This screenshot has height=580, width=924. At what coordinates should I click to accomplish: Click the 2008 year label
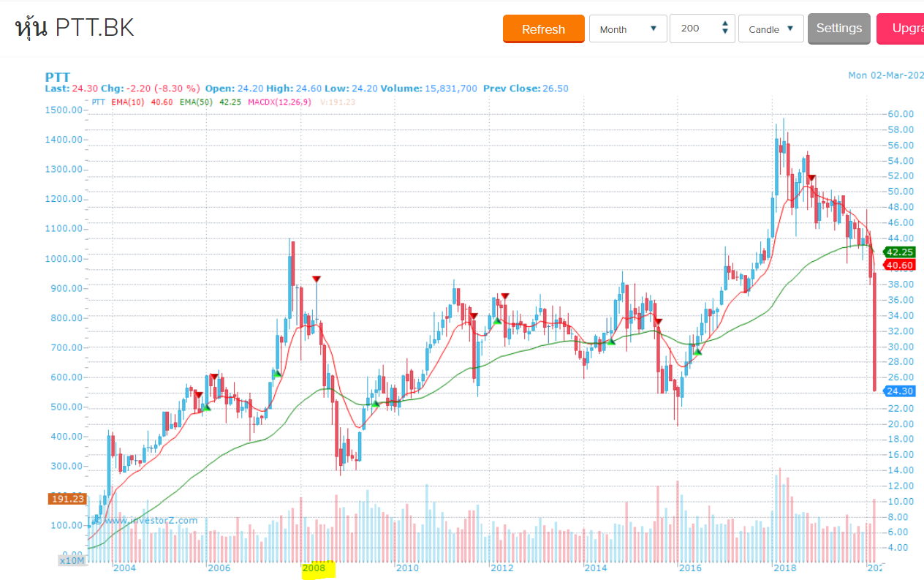(x=314, y=568)
